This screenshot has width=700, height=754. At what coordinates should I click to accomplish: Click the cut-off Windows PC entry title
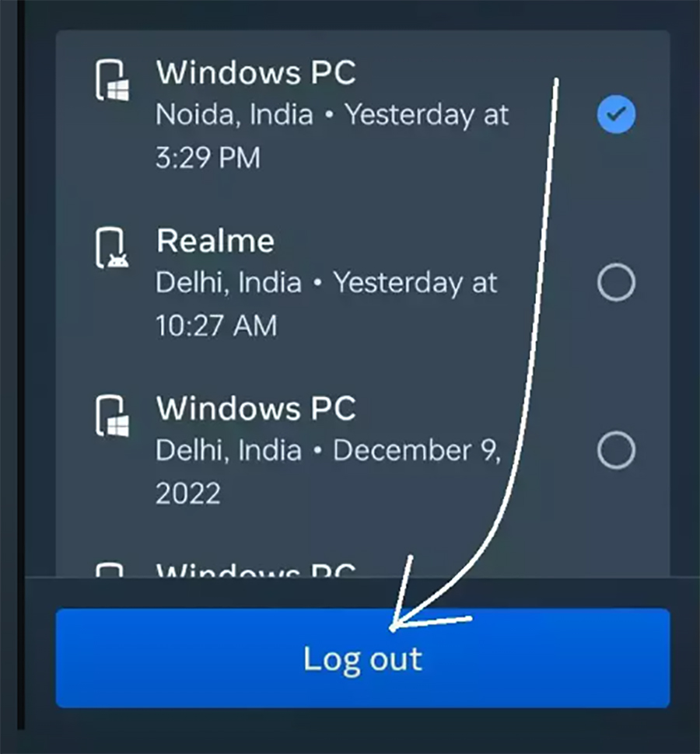tap(256, 570)
